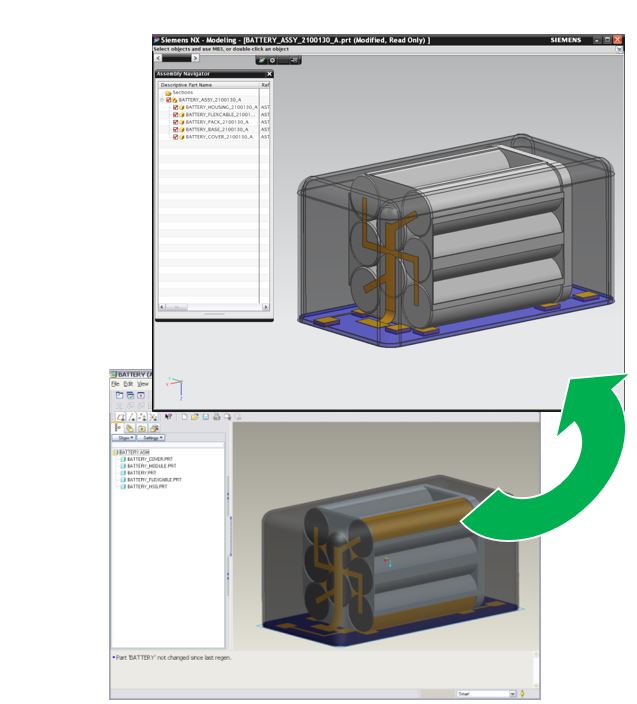Viewport: 637px width, 704px height.
Task: Select the BATTERY_PACK_2100130_A component name
Action: click(217, 122)
